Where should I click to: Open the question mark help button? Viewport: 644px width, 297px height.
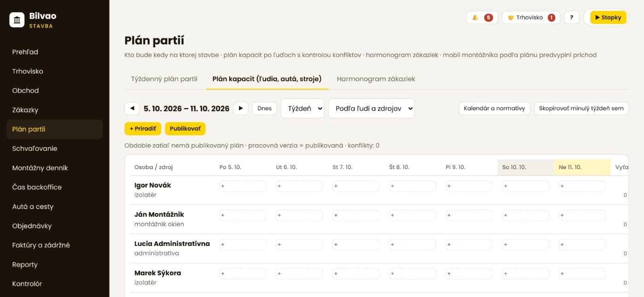tap(571, 17)
